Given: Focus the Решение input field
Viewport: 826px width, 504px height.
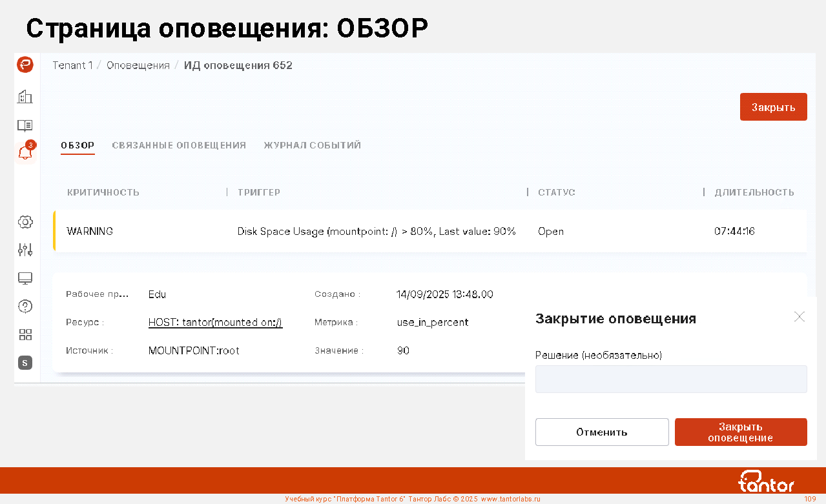Looking at the screenshot, I should 671,379.
